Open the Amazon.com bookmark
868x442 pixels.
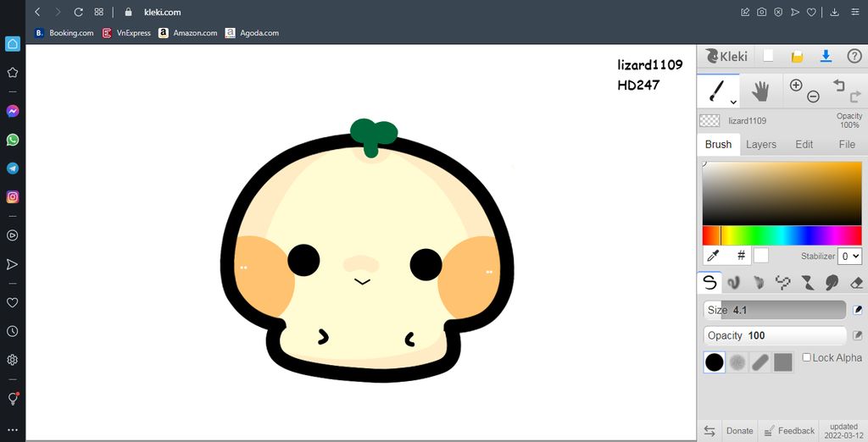click(x=188, y=33)
